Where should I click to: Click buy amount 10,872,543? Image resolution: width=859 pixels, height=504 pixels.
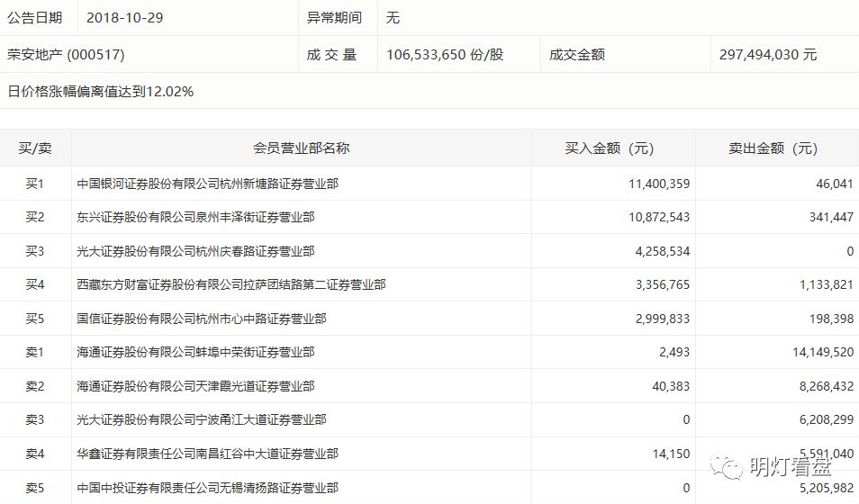point(659,217)
